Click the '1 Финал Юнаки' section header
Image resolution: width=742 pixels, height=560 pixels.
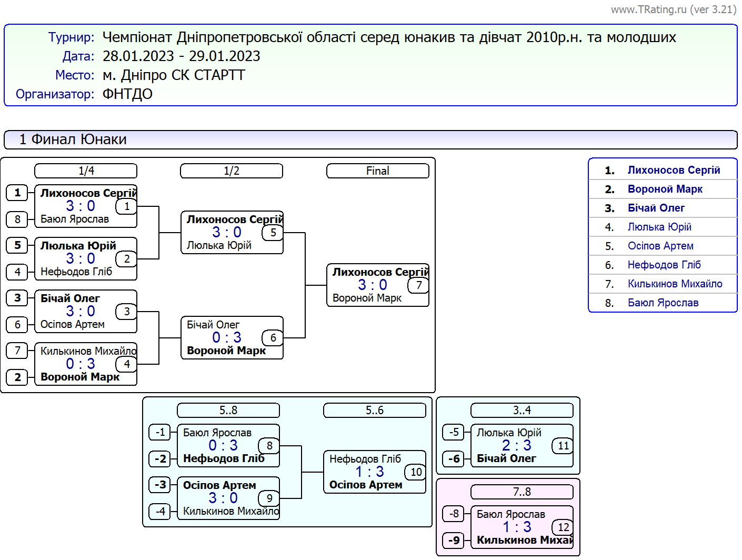[73, 139]
